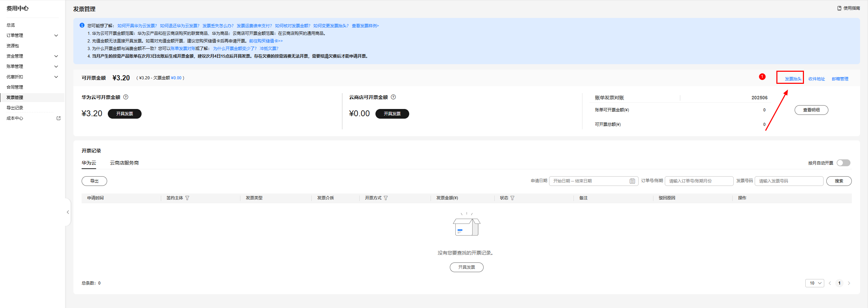The width and height of the screenshot is (868, 308).
Task: Click the 搜索 button
Action: (839, 181)
